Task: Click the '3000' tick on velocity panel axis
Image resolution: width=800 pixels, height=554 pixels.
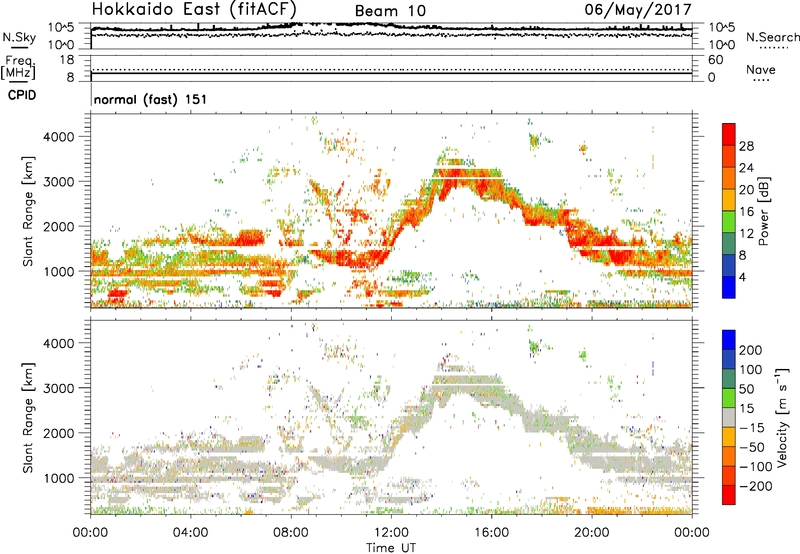Action: [58, 388]
